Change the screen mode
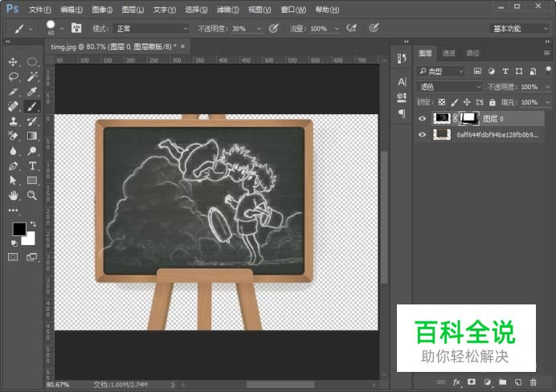This screenshot has width=556, height=392. coord(32,257)
